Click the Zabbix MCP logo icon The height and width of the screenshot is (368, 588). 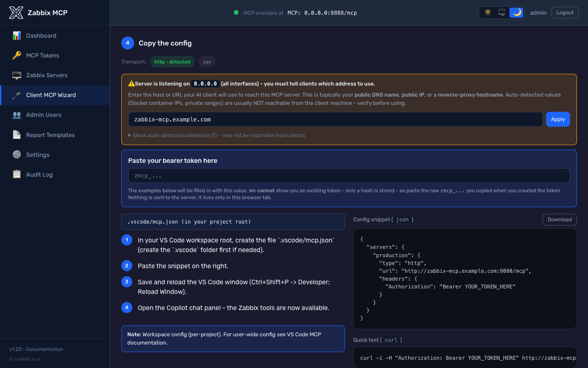pos(16,13)
